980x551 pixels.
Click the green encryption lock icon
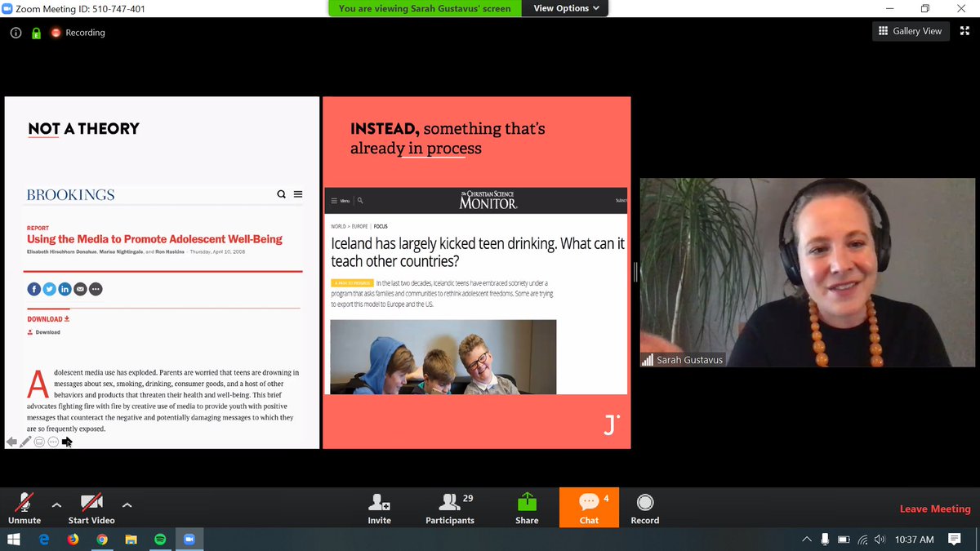click(36, 33)
